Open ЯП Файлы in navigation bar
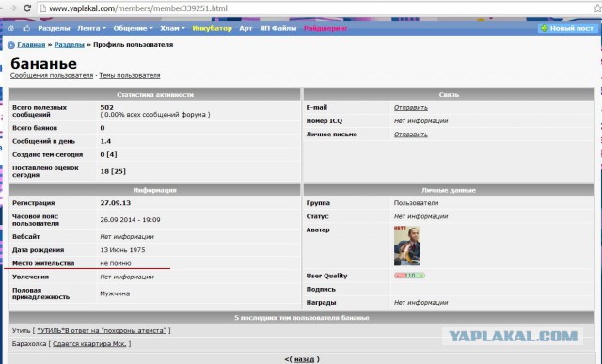 pos(278,28)
